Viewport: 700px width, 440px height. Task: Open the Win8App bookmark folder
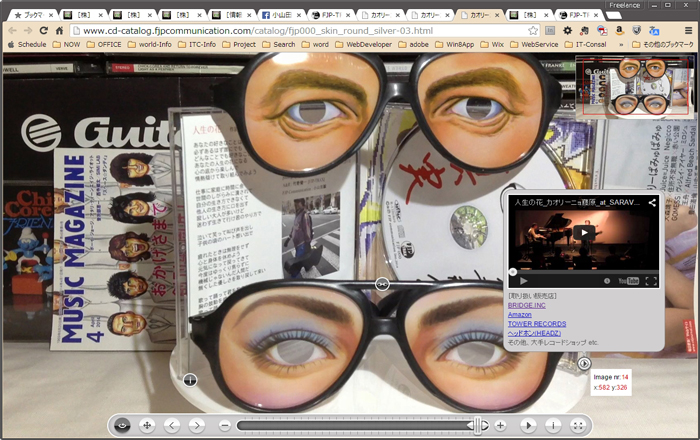click(x=454, y=45)
